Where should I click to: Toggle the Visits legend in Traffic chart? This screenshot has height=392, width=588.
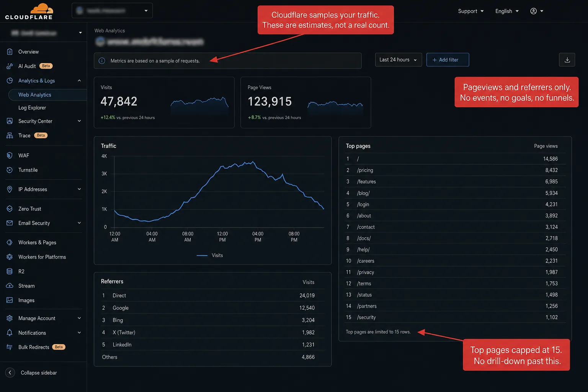210,255
